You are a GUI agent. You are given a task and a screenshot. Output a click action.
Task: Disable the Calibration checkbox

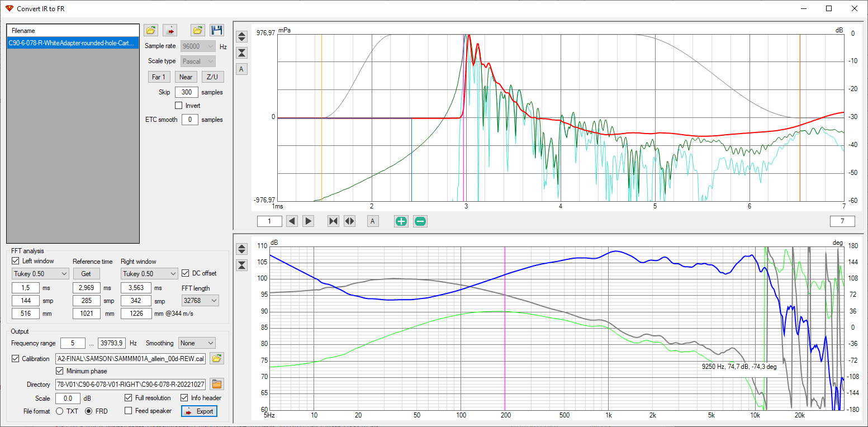click(x=15, y=359)
